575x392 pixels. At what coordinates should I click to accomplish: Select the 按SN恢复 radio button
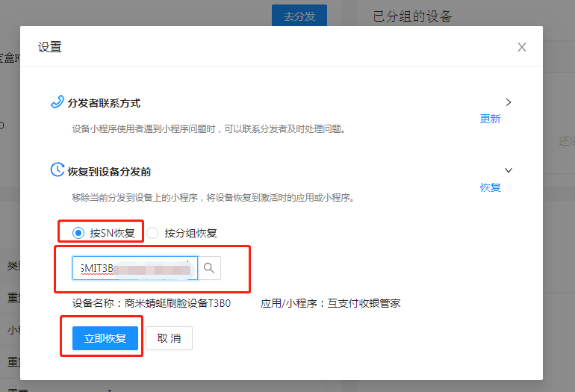(x=78, y=233)
